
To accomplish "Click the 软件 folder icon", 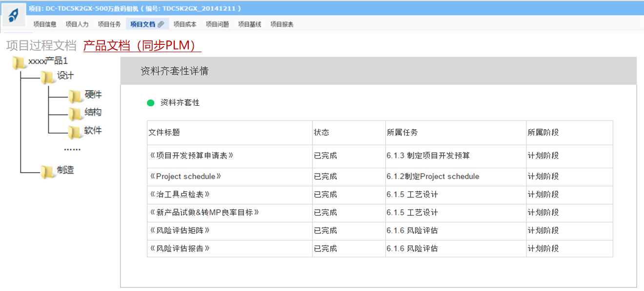I will [75, 132].
